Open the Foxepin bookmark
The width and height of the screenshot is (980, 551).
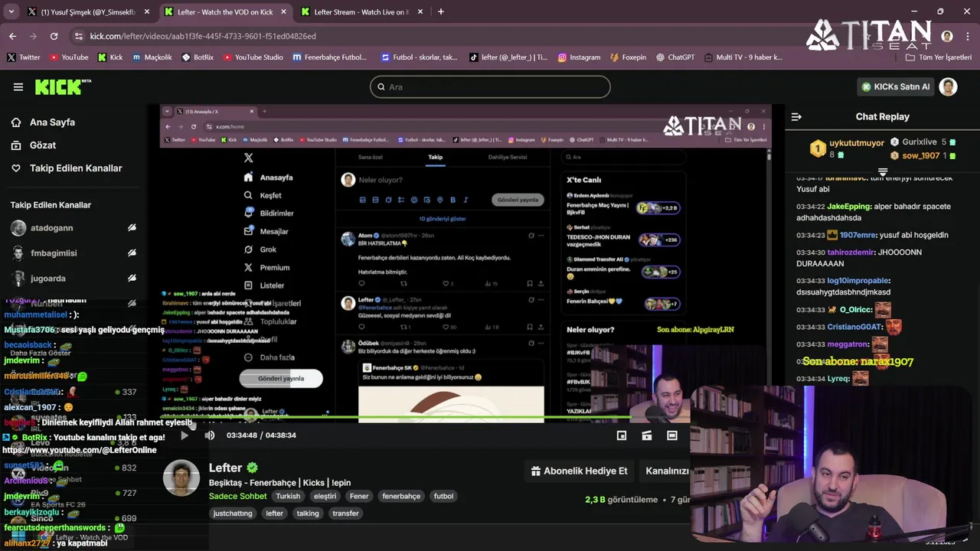point(628,57)
